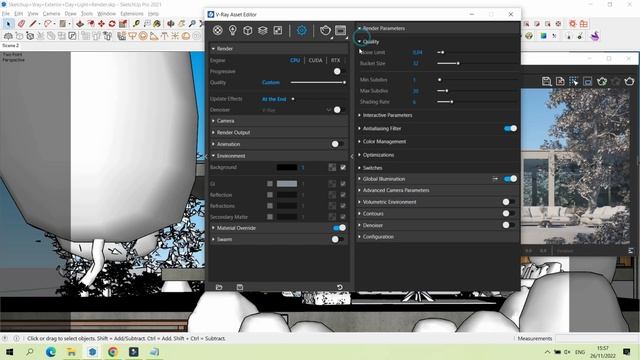Uncheck the Background environment checkbox
Screen dimensions: 640x360
tap(343, 167)
